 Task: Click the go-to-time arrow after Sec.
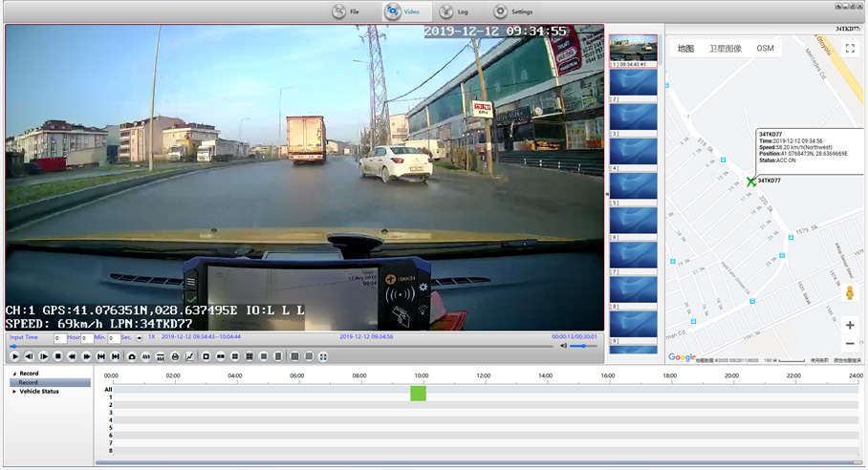pyautogui.click(x=139, y=338)
